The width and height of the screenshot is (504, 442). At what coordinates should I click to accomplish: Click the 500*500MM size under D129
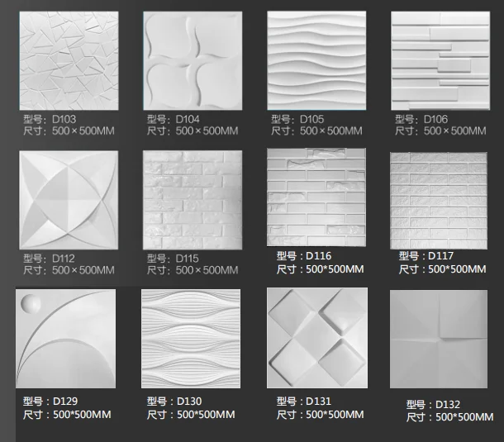click(x=82, y=415)
